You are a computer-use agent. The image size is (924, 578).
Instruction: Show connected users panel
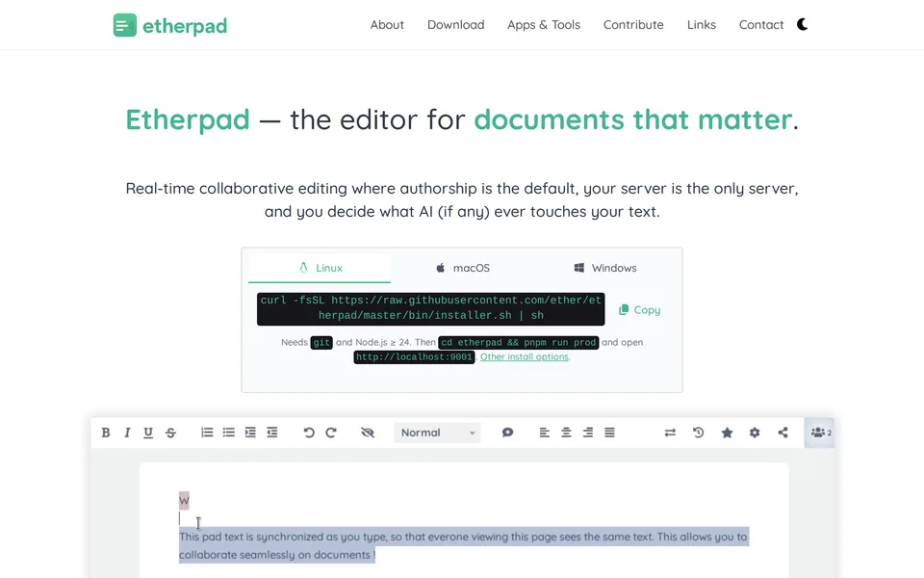(x=820, y=433)
